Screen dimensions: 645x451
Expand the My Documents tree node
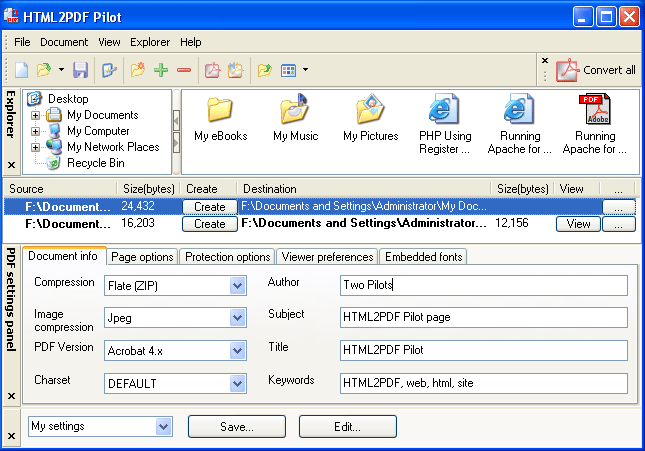coord(35,115)
